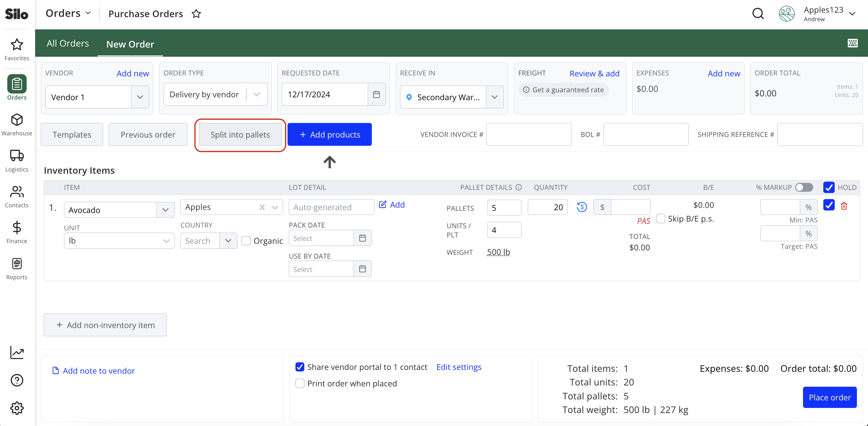Screen dimensions: 868x426
Task: Tick the Organic checkbox
Action: click(x=246, y=241)
